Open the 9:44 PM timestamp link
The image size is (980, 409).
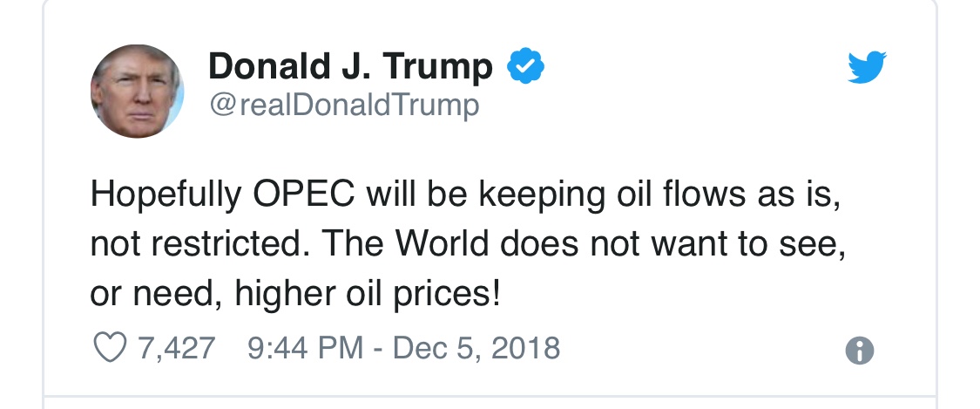coord(305,348)
